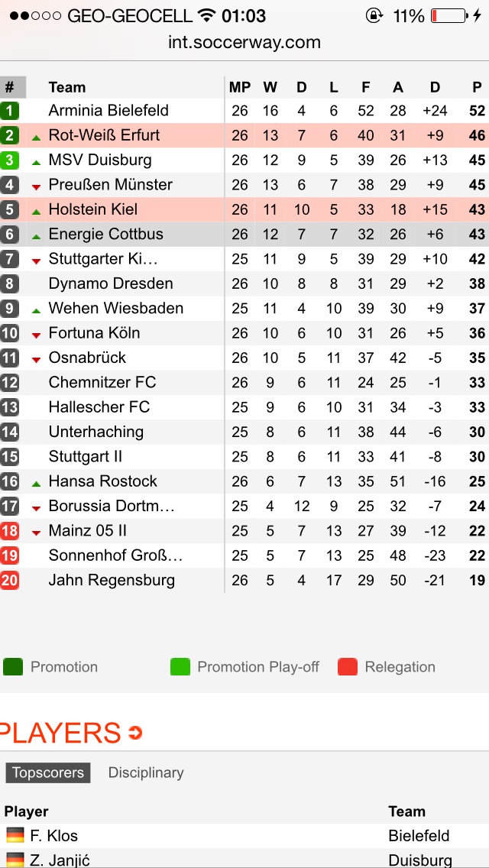Screen dimensions: 489x868
Task: Tap the P points column header
Action: click(x=477, y=87)
